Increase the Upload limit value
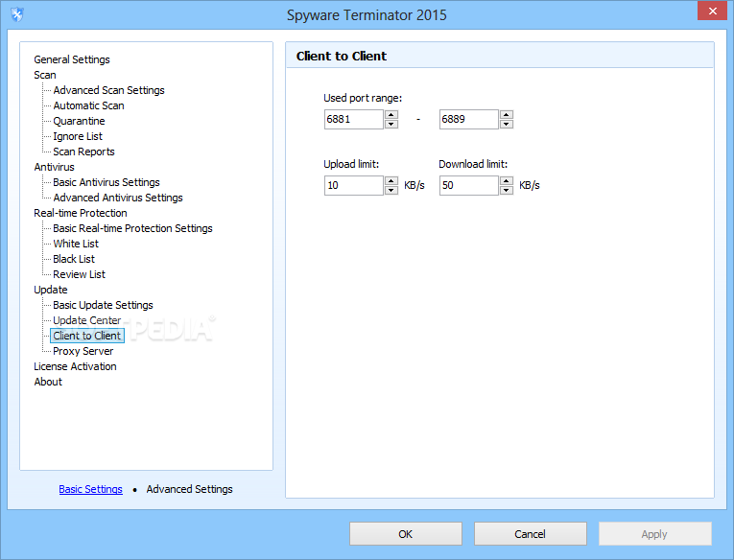 pos(391,180)
